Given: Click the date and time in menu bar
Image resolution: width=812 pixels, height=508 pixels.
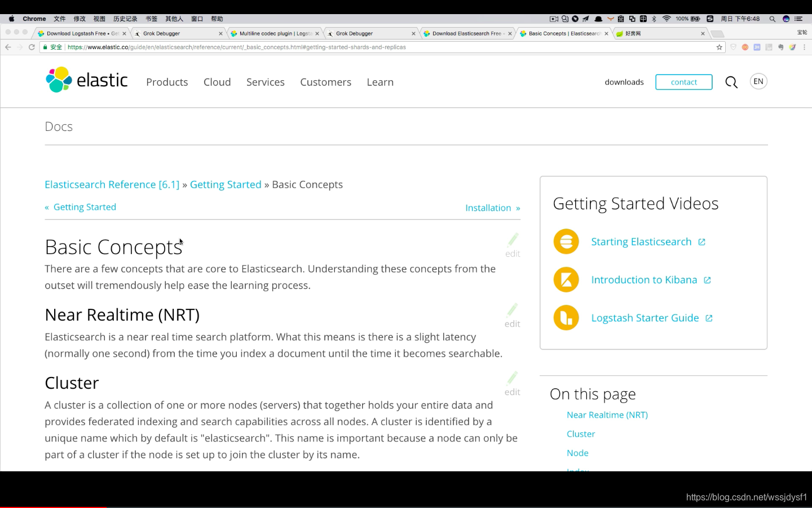Looking at the screenshot, I should pos(740,19).
